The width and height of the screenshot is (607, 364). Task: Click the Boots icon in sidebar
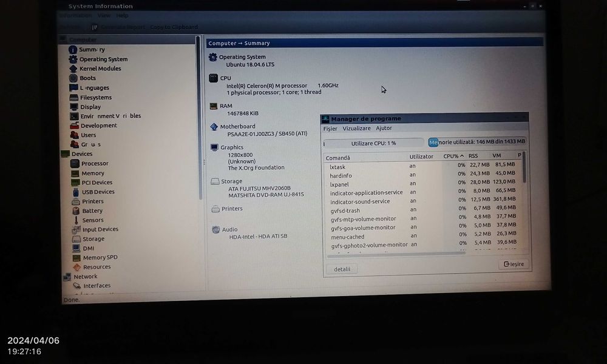click(73, 78)
